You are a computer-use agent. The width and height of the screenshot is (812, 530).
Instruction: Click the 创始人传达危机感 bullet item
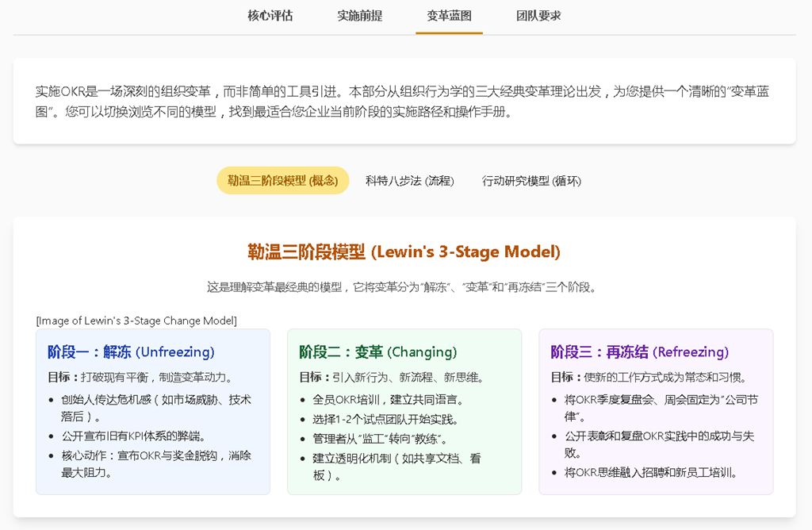(156, 408)
